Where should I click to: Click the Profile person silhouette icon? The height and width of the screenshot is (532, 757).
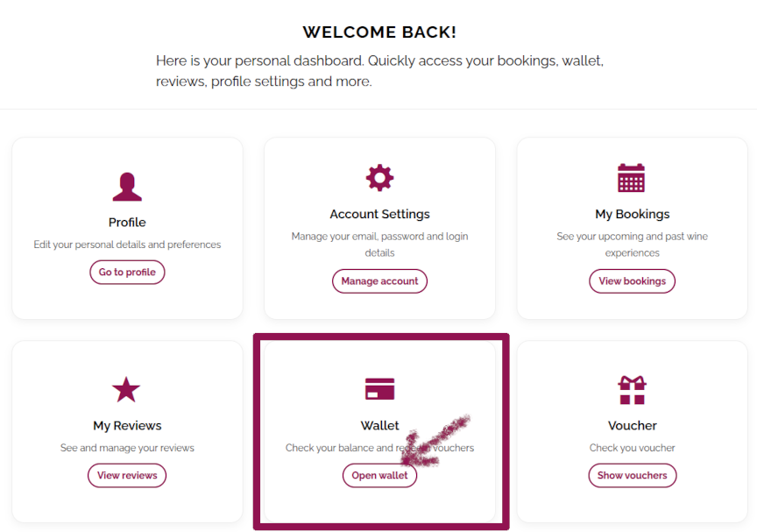tap(127, 187)
